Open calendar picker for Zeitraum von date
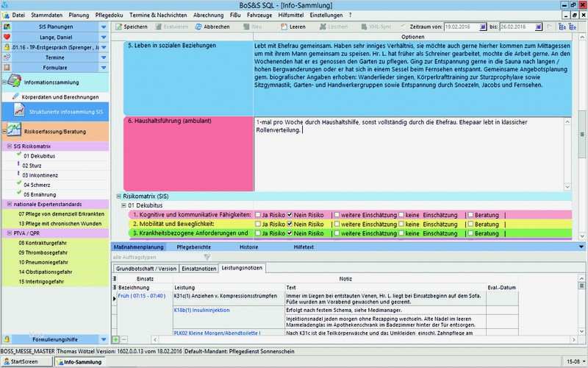Viewport: 588px width, 368px height. pyautogui.click(x=483, y=27)
